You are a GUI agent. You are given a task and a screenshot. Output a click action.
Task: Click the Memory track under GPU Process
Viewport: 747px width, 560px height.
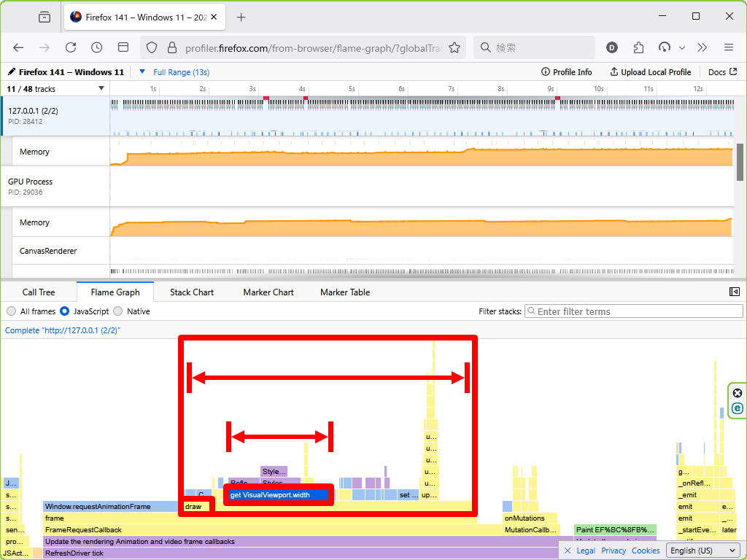coord(61,222)
